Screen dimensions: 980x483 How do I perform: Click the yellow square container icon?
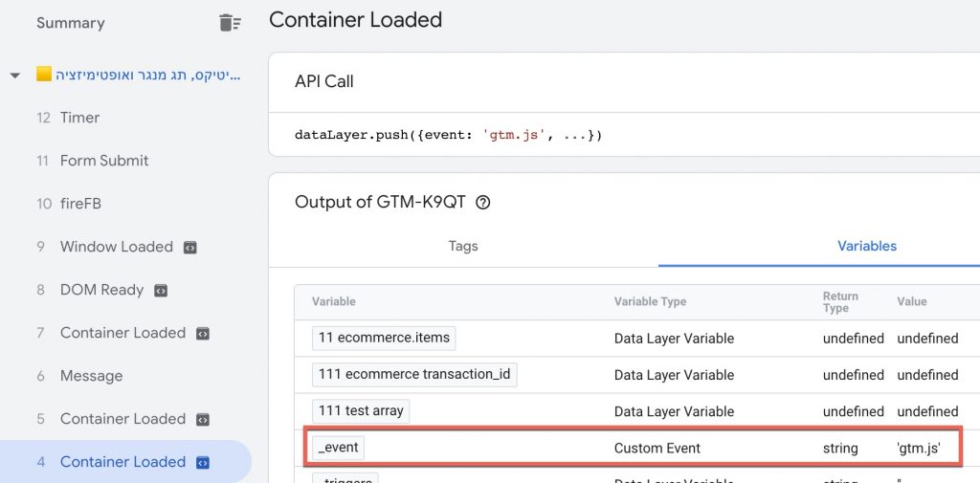(x=44, y=75)
